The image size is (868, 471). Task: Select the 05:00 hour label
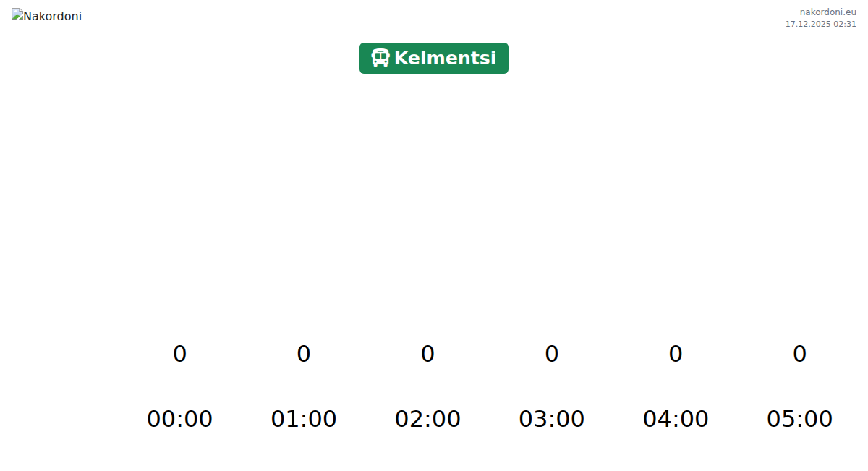coord(799,419)
